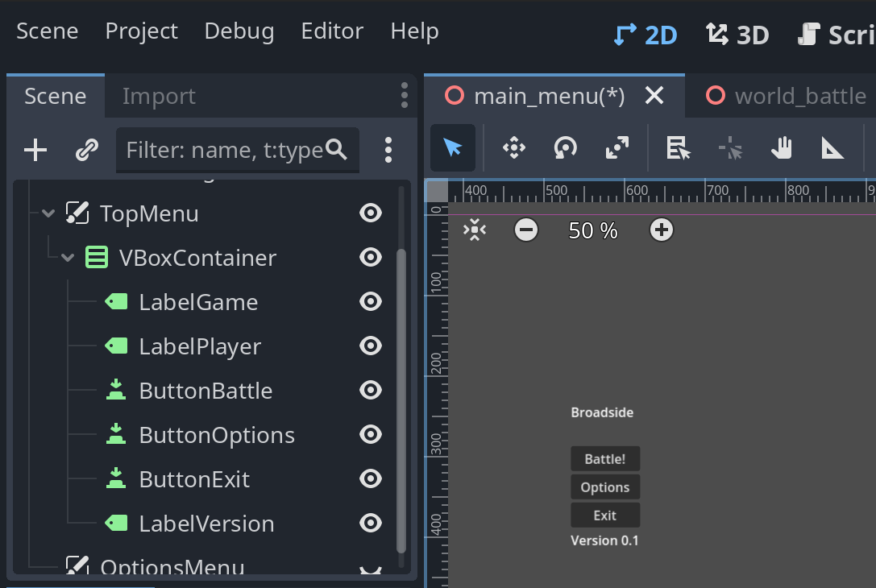Hide the ButtonBattle node
The width and height of the screenshot is (876, 588).
(371, 390)
